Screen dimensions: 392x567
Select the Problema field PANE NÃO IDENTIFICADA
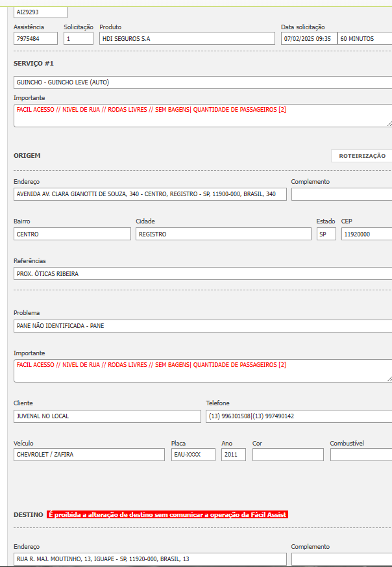(x=201, y=326)
